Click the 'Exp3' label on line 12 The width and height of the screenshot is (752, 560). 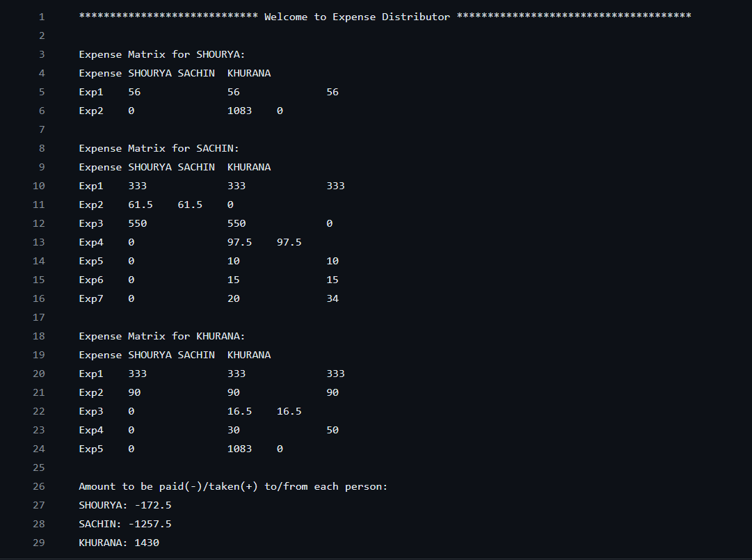[91, 223]
